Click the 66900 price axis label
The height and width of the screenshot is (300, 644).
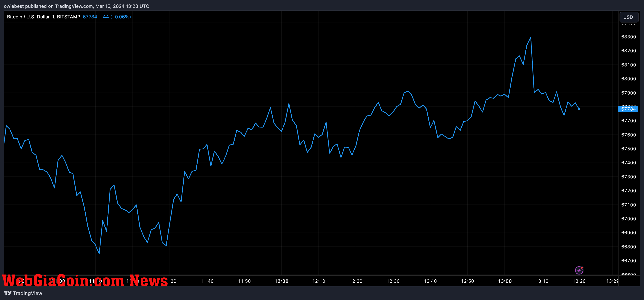[629, 233]
